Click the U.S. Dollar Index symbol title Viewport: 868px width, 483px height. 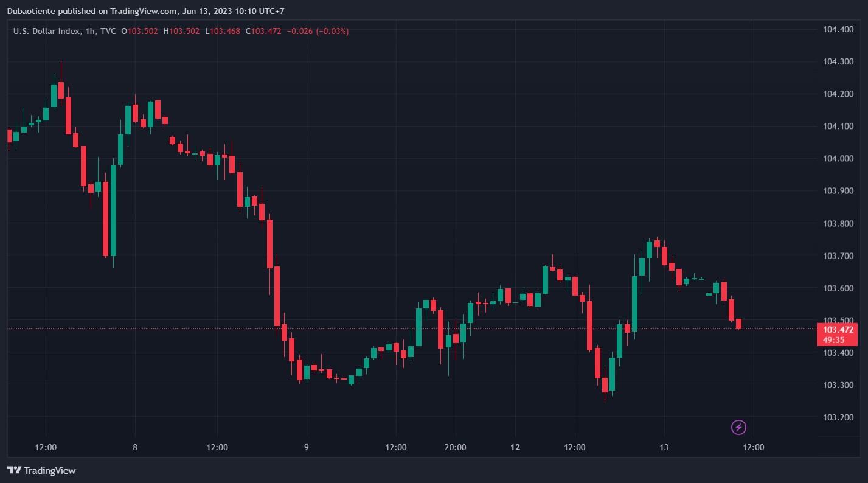(x=46, y=31)
